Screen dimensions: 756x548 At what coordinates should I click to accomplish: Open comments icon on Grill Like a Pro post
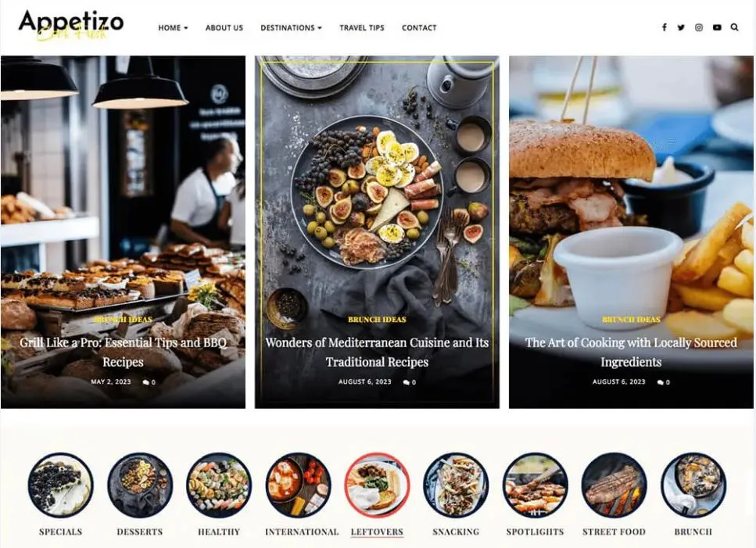[149, 382]
